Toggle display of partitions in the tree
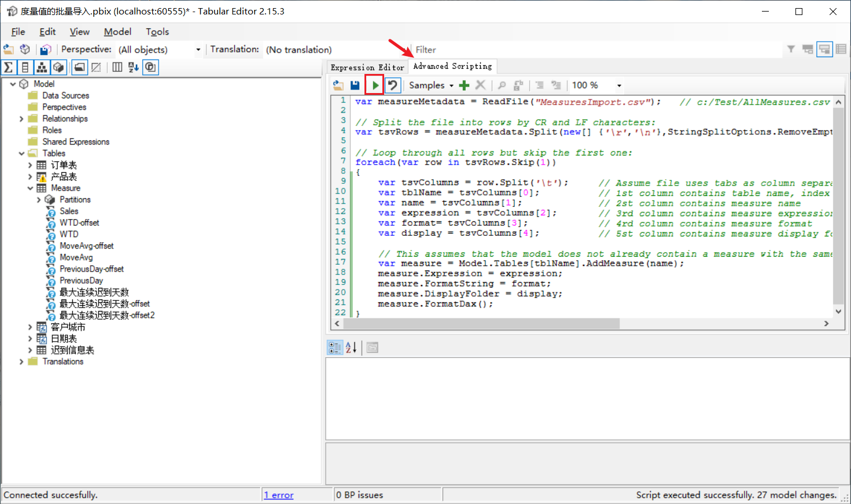 (58, 68)
